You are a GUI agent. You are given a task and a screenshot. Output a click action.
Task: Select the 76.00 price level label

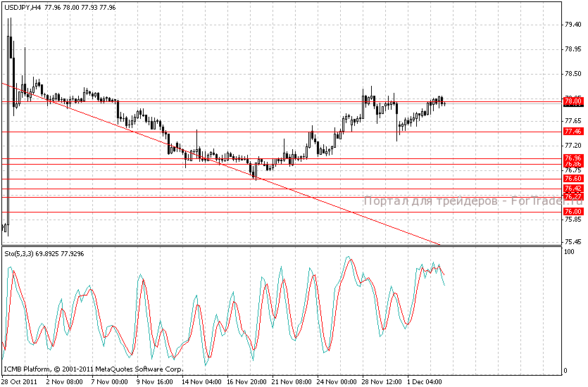click(573, 212)
